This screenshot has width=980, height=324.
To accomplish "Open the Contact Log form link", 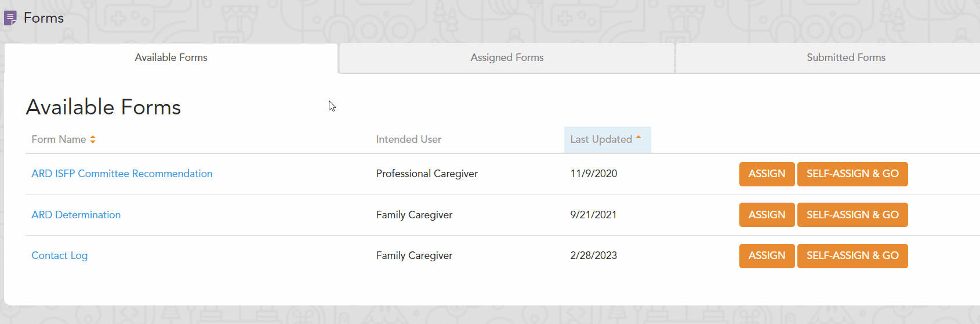I will tap(60, 255).
